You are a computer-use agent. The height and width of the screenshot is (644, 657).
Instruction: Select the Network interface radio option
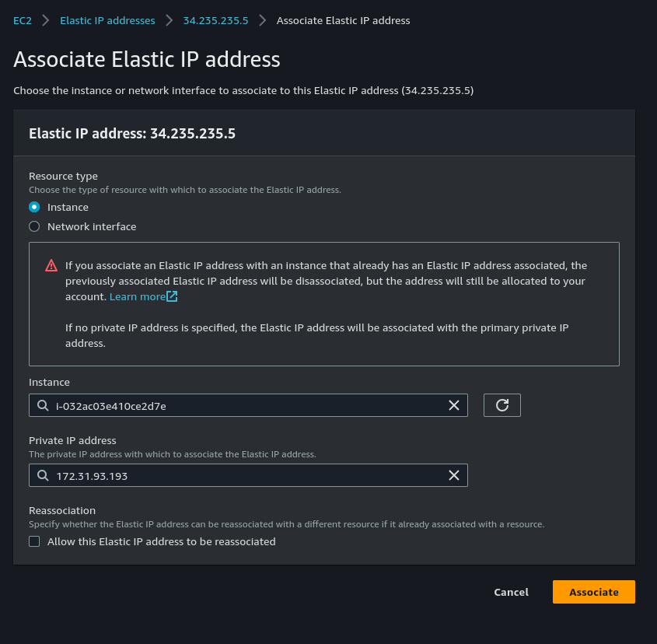click(x=34, y=226)
